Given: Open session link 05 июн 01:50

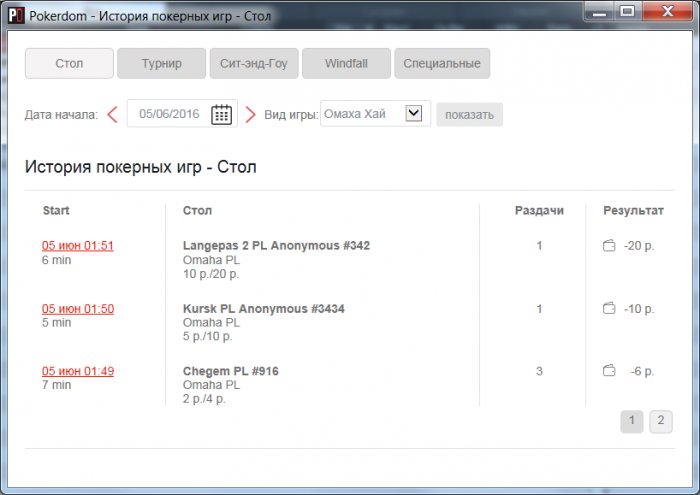Looking at the screenshot, I should click(78, 309).
